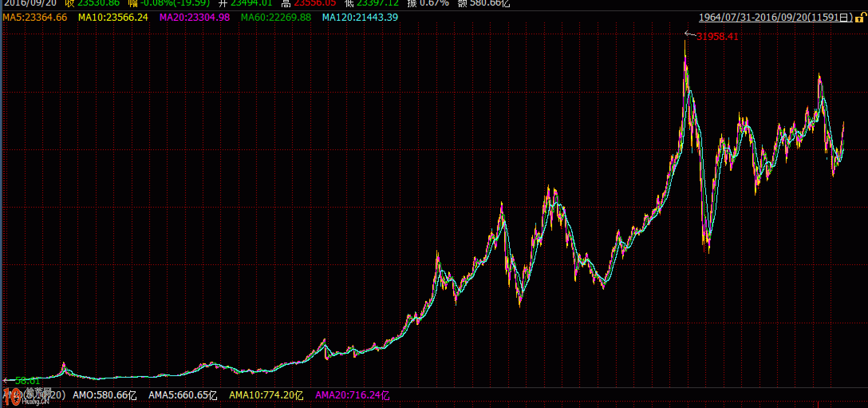
Task: Select the magenta AMA20:716.24亿 label
Action: [352, 395]
